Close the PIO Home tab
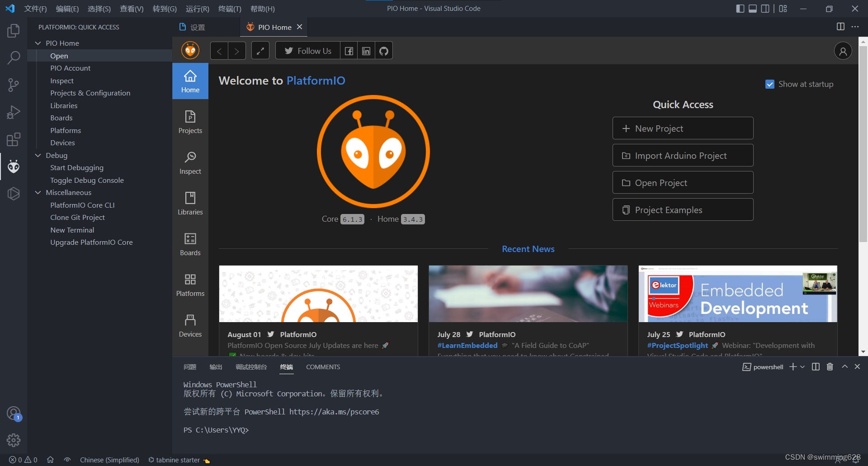 tap(299, 27)
